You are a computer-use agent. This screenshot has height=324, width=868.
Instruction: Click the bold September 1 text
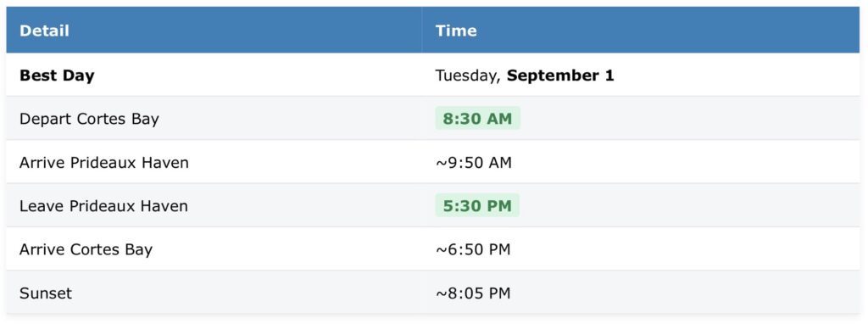[560, 75]
